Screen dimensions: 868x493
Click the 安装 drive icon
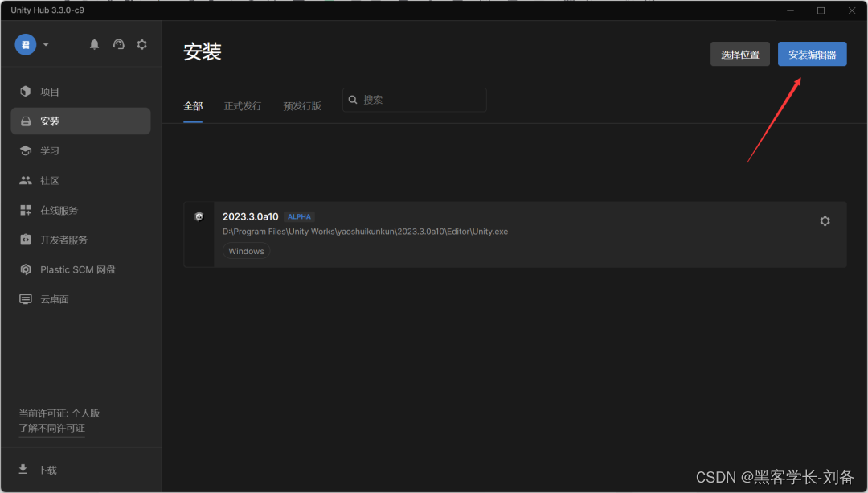point(26,121)
